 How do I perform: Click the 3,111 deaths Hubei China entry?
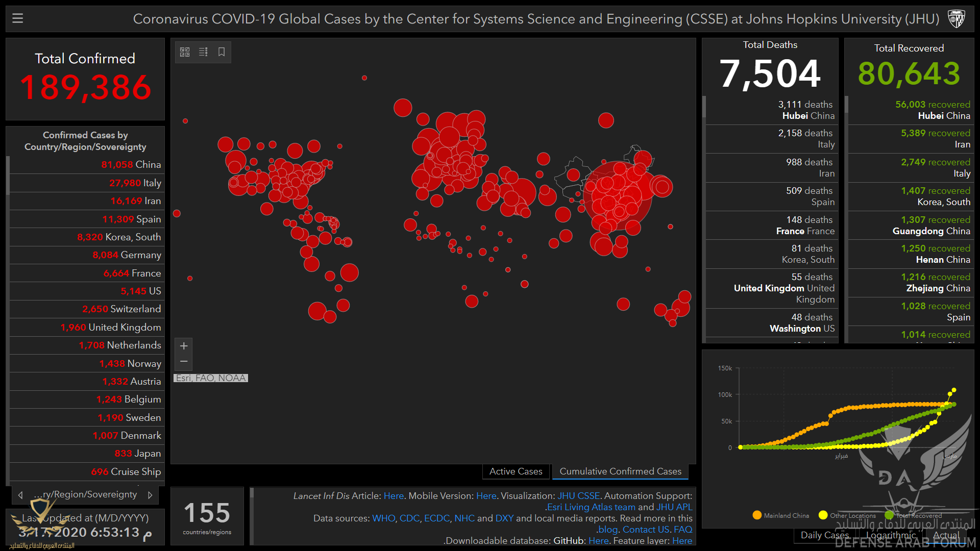pyautogui.click(x=771, y=110)
